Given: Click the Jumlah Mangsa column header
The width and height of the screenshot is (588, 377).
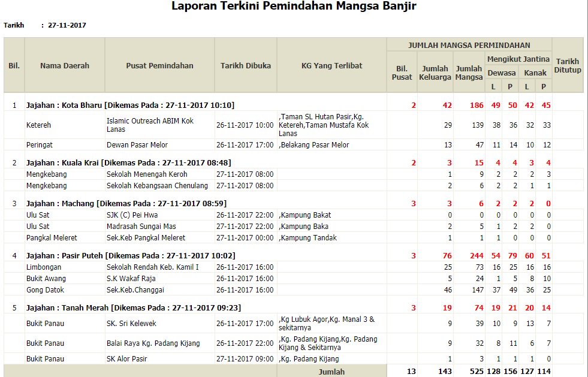Looking at the screenshot, I should 469,73.
